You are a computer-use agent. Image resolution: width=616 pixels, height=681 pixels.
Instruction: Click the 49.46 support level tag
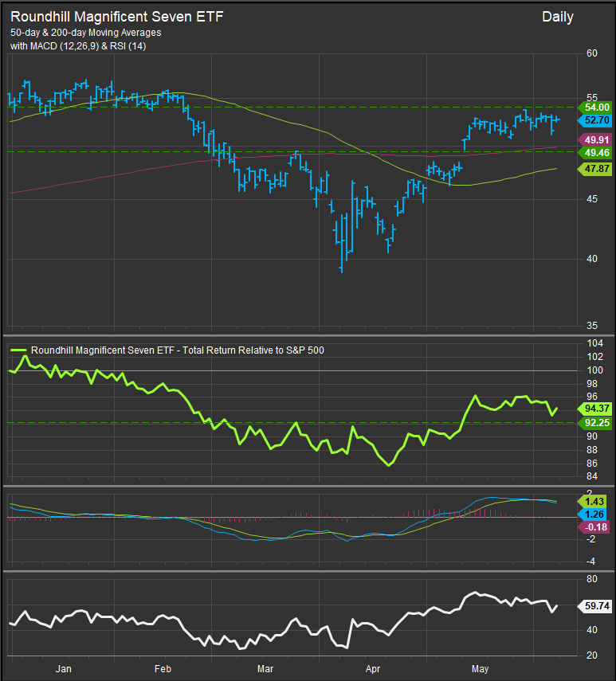click(x=594, y=153)
